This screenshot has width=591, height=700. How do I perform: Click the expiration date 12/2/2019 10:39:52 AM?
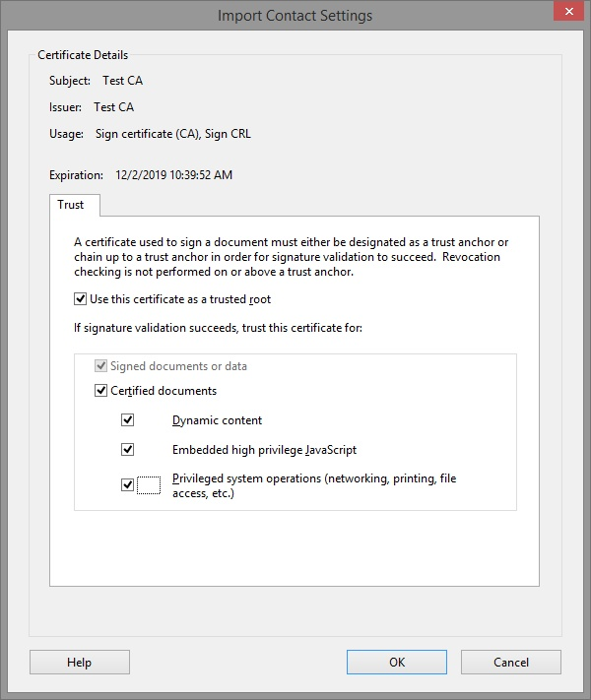pyautogui.click(x=173, y=175)
